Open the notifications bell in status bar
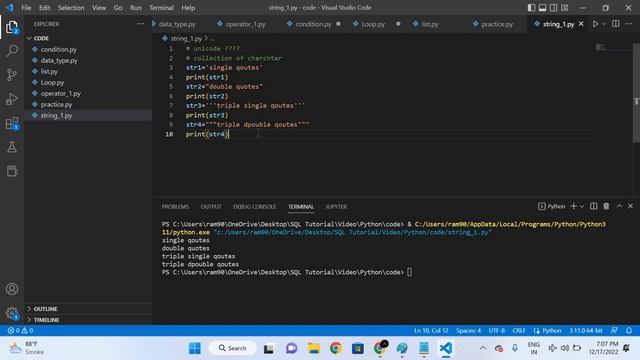 [629, 330]
